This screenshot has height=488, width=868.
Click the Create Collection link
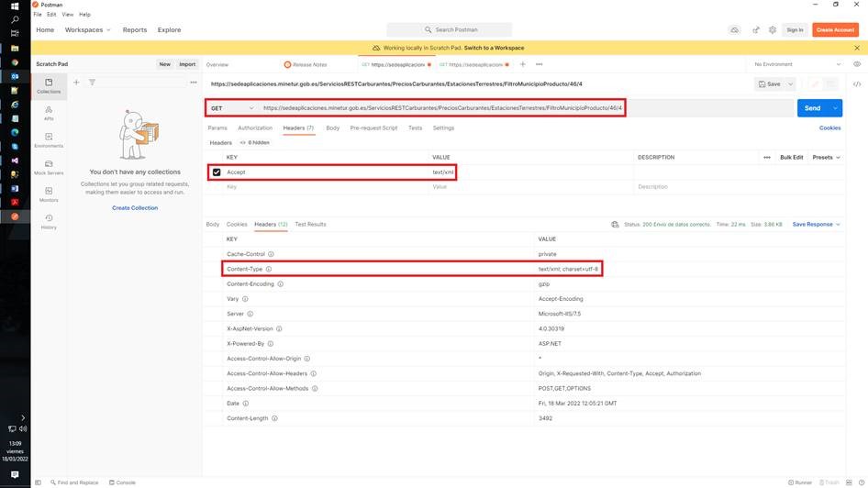click(x=135, y=208)
